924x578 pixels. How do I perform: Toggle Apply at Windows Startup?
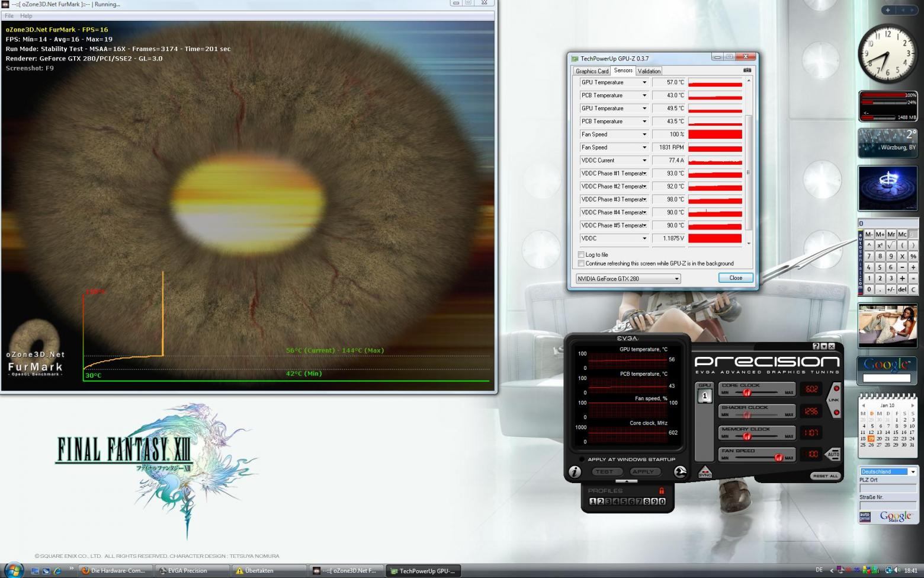pyautogui.click(x=582, y=459)
